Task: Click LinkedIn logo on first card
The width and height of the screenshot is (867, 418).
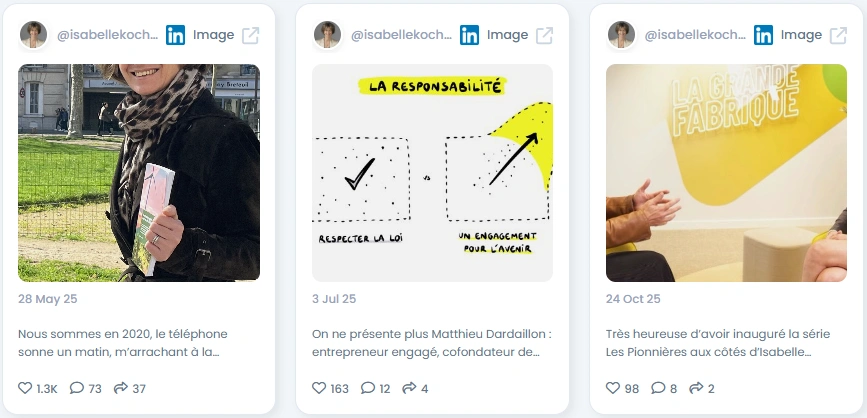Action: pos(176,35)
